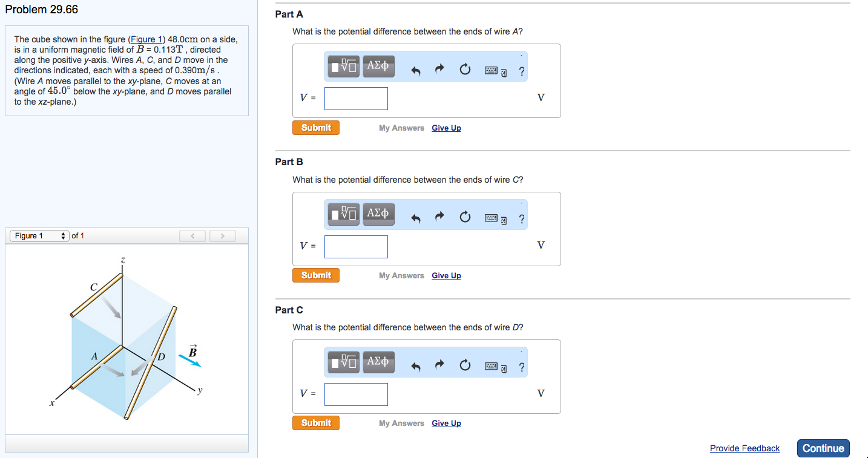868x458 pixels.
Task: Go to previous figure arrow
Action: (193, 236)
